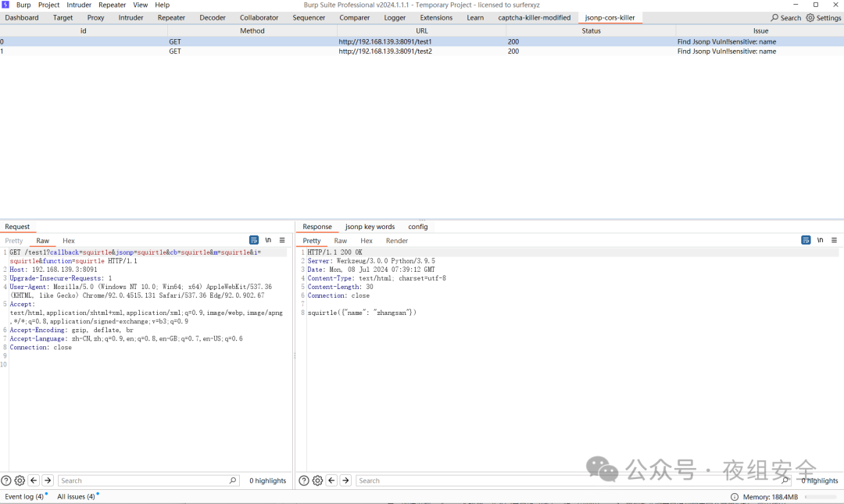844x504 pixels.
Task: Switch Request view to Hex
Action: point(68,241)
